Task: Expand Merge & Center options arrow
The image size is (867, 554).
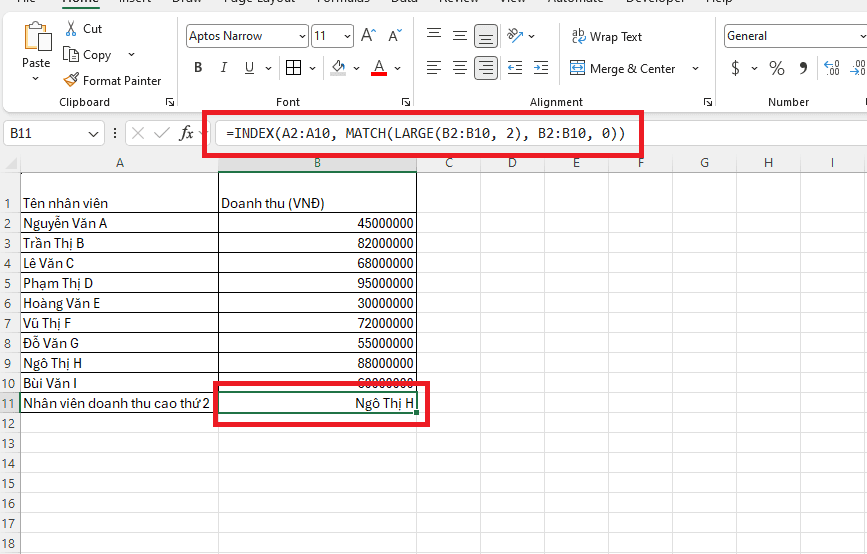Action: tap(696, 69)
